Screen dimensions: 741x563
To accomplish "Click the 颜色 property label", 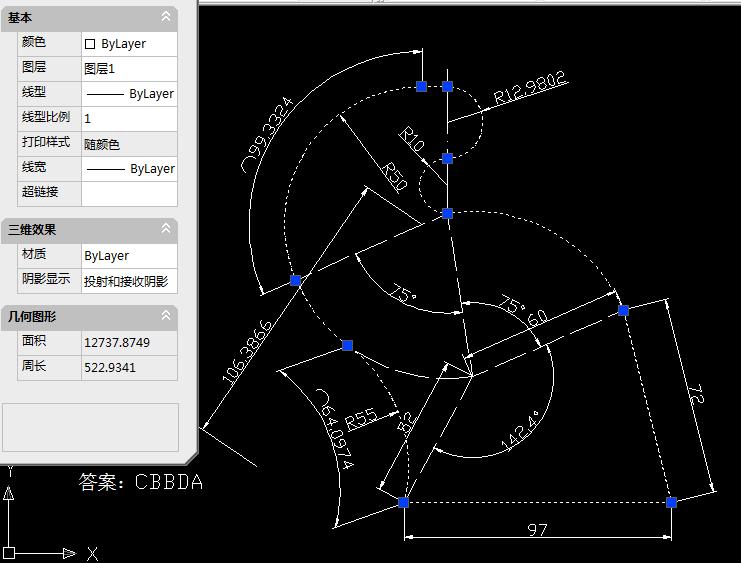I will point(34,43).
